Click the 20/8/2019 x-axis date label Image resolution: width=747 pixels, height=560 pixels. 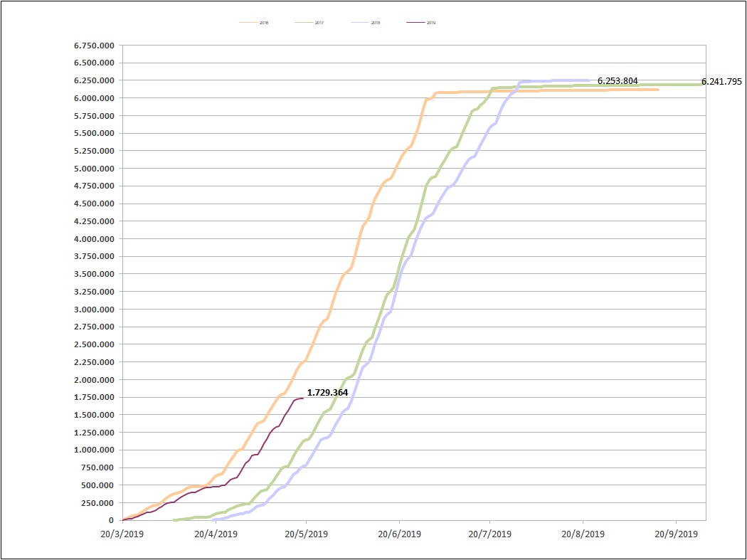pos(583,532)
